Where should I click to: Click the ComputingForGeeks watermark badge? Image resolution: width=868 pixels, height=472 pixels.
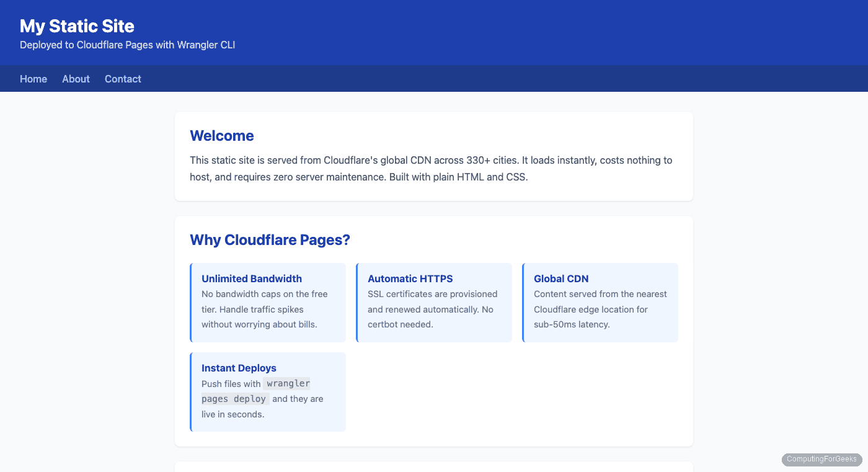point(821,459)
